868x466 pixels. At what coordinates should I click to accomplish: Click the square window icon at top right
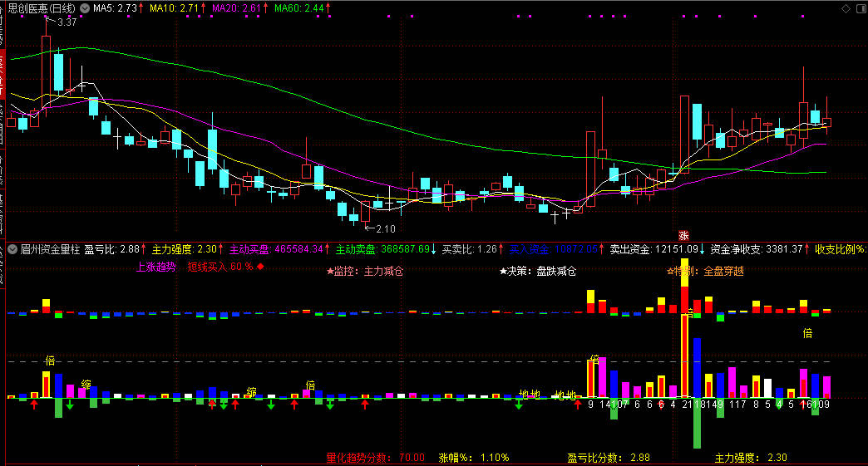click(860, 8)
